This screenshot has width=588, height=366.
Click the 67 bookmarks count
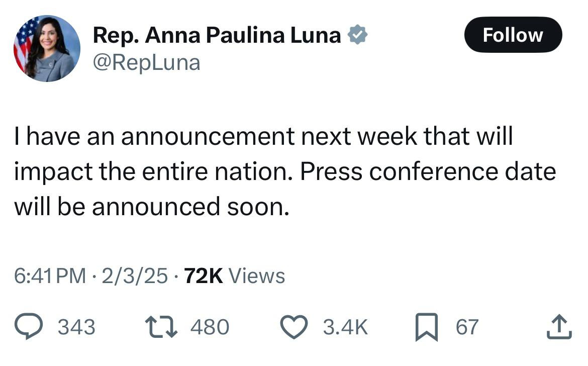click(x=467, y=327)
